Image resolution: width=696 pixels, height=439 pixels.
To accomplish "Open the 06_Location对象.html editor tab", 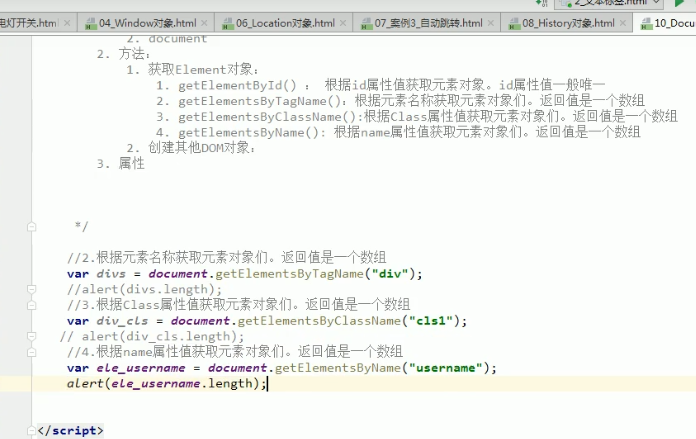I will [285, 23].
